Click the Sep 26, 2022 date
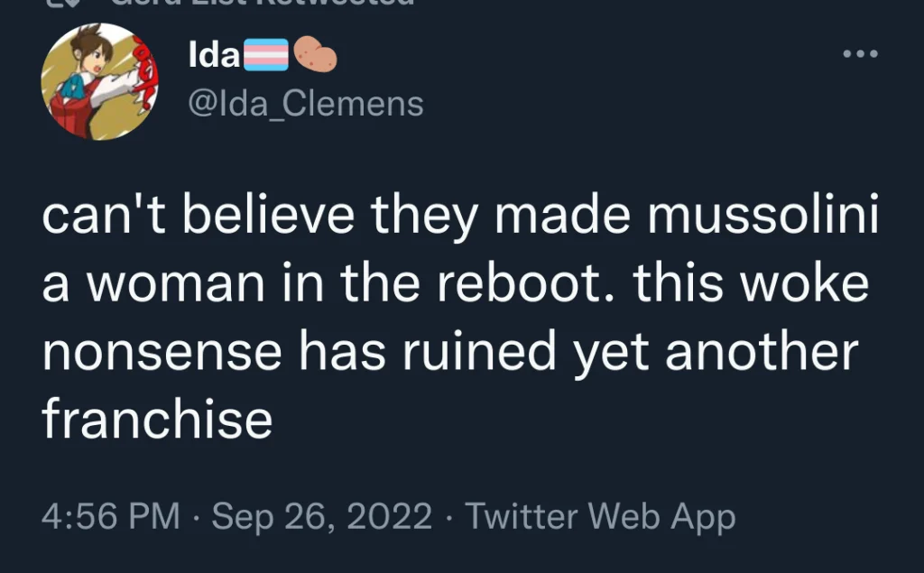The width and height of the screenshot is (924, 573). pyautogui.click(x=322, y=517)
